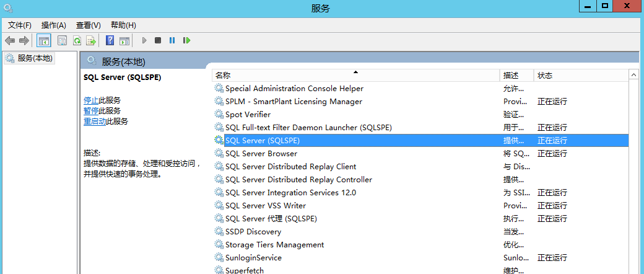Click gear icon beside SQL Server Browser
Viewport: 644px width, 274px height.
(x=219, y=153)
